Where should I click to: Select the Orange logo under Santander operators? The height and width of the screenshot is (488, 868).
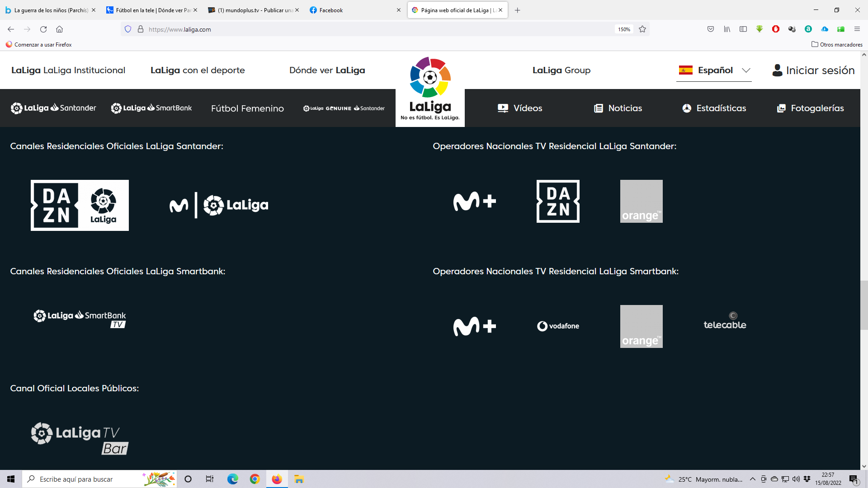641,201
